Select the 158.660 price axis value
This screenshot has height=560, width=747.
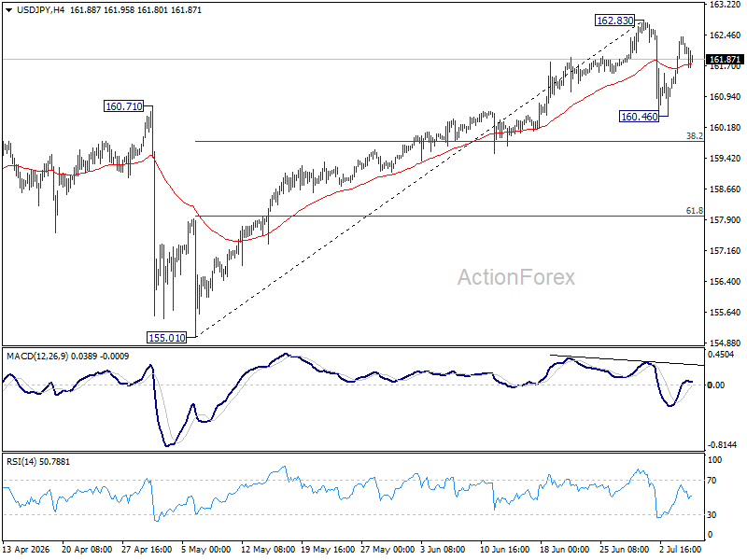pyautogui.click(x=725, y=189)
